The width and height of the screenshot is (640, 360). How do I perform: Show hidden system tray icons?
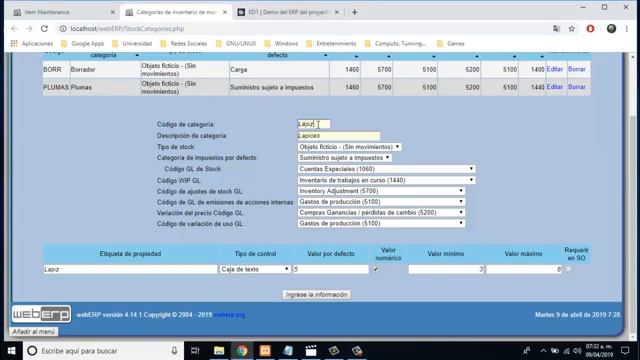543,351
